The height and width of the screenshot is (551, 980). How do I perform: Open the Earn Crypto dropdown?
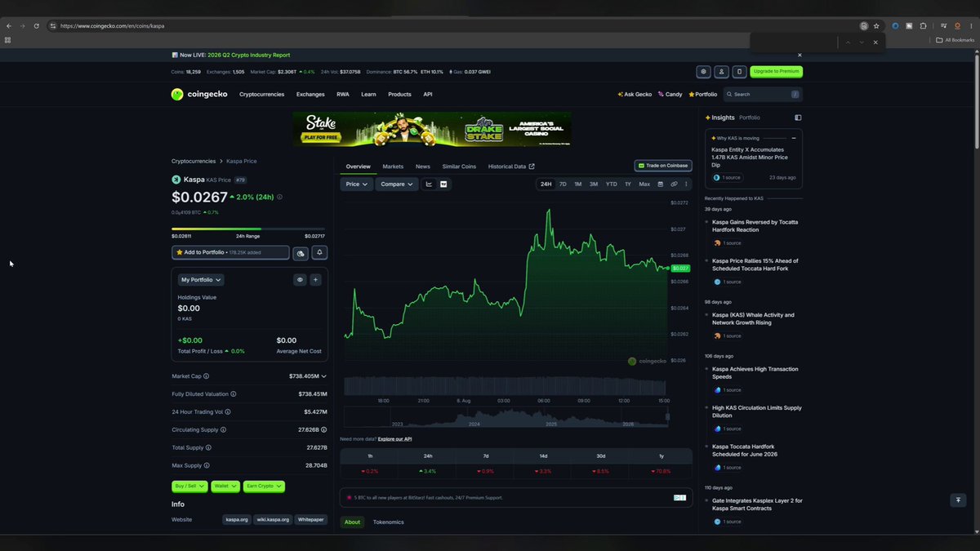click(x=264, y=486)
